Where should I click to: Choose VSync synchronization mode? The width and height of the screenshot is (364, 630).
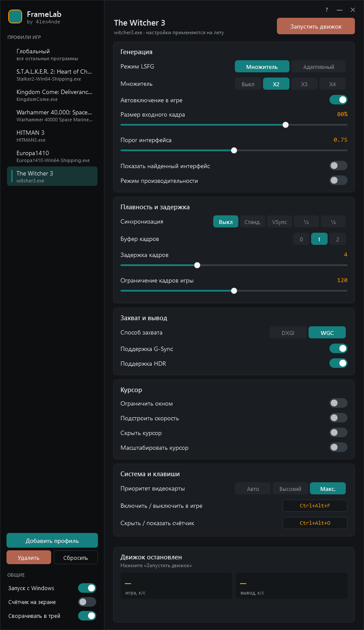(x=279, y=222)
